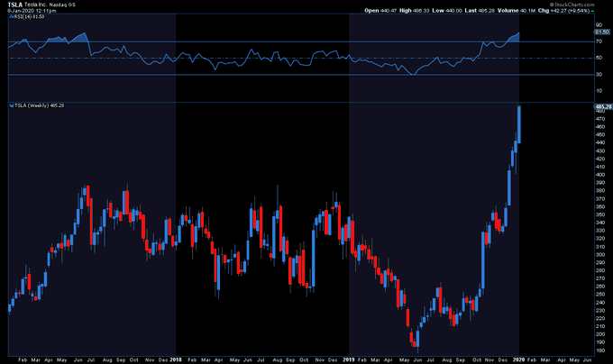Click the 'TSLA (Weekly)' price legend label
Image resolution: width=613 pixels, height=364 pixels.
tap(32, 105)
